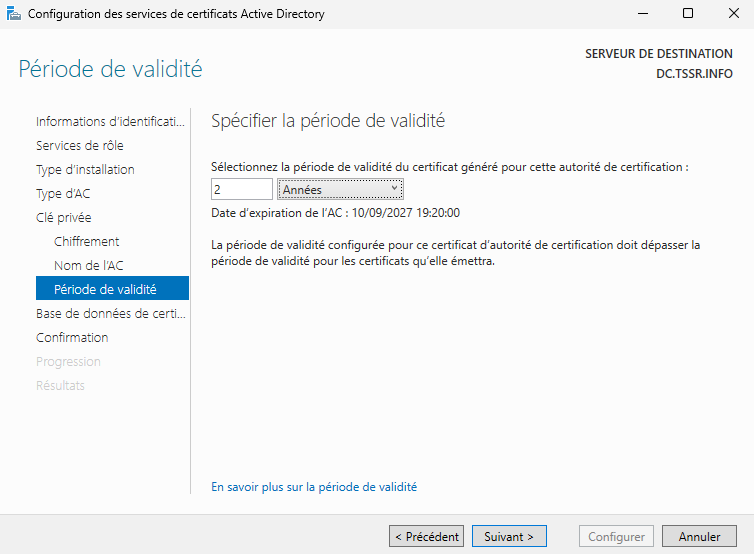754x554 pixels.
Task: Click the AD CS wizard title bar icon
Action: point(15,14)
